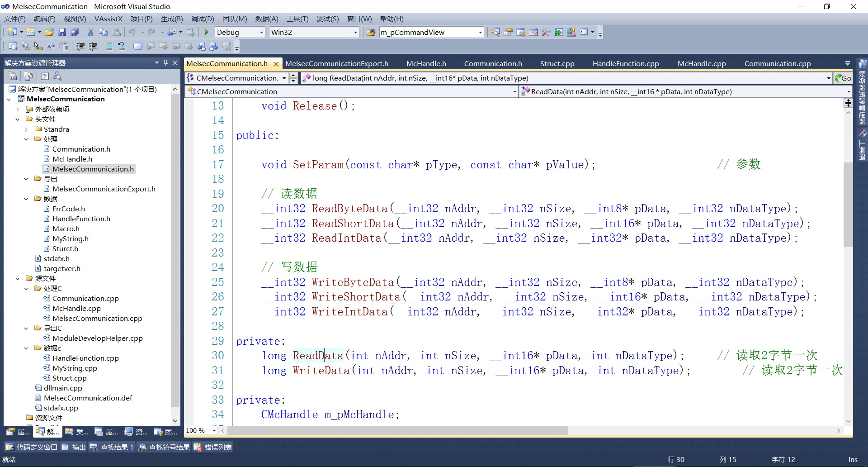
Task: Select dllmain.cpp in the solution tree
Action: (63, 388)
